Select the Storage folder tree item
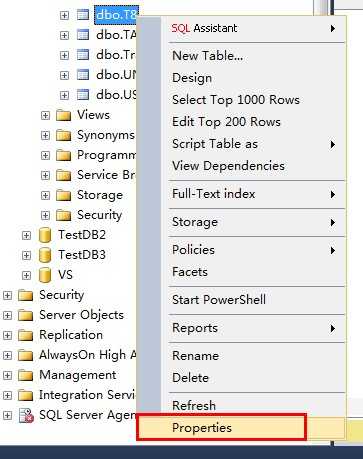This screenshot has height=459, width=363. coord(100,195)
